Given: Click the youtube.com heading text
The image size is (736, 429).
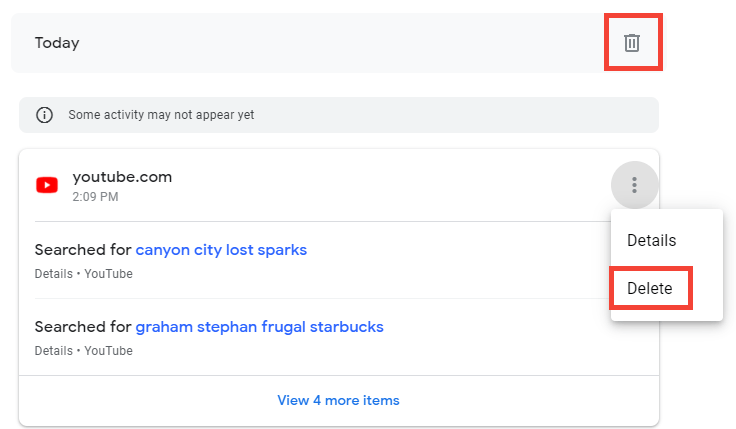Looking at the screenshot, I should [122, 177].
